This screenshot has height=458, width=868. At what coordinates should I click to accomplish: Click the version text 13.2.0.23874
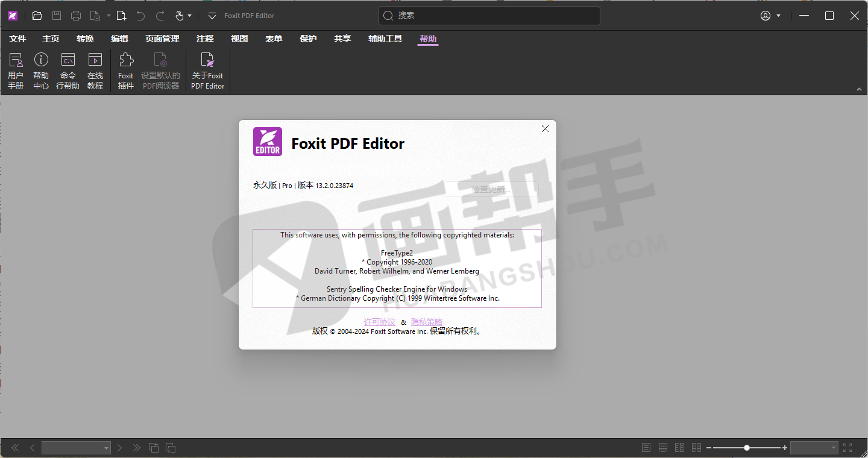click(334, 186)
